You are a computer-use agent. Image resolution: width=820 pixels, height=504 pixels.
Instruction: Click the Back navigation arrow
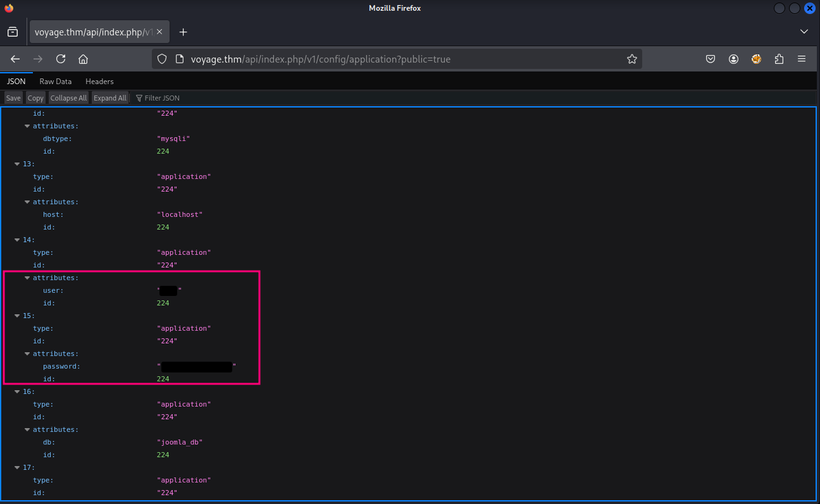click(15, 59)
